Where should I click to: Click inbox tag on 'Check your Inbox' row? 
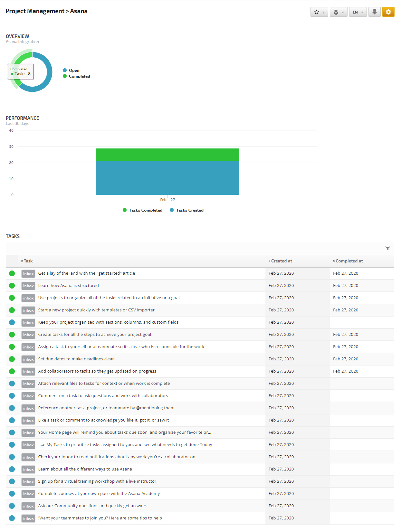point(28,457)
